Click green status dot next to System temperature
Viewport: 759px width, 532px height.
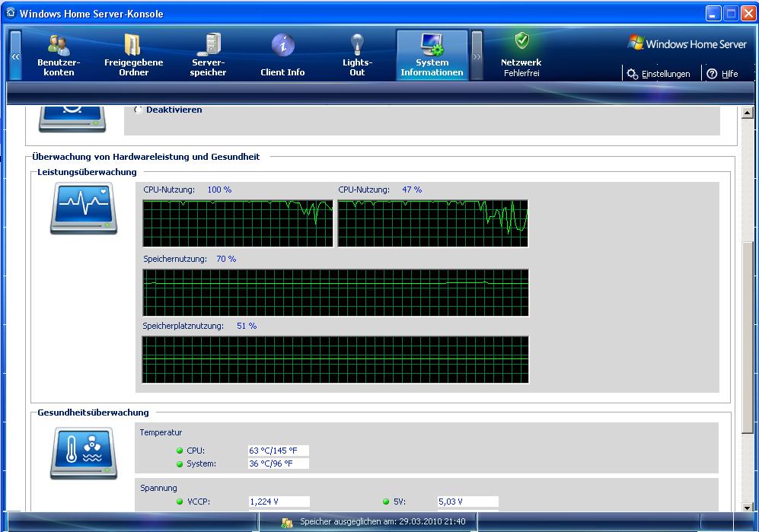coord(180,464)
